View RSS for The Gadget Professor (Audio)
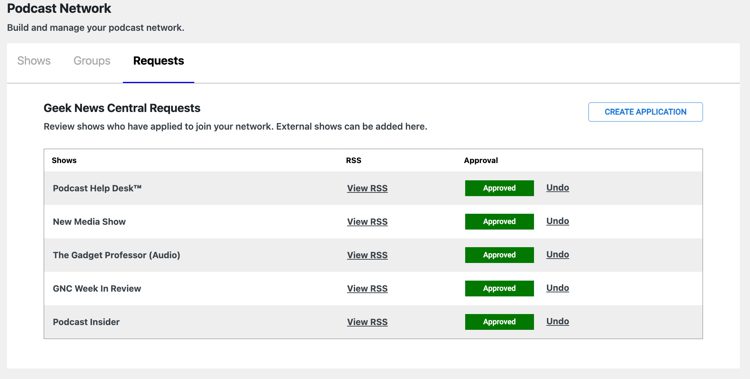Image resolution: width=750 pixels, height=379 pixels. [x=367, y=255]
